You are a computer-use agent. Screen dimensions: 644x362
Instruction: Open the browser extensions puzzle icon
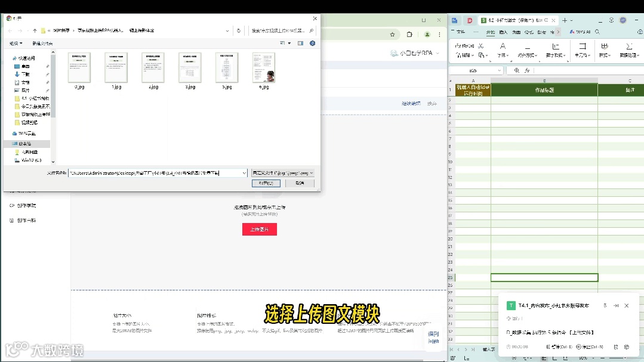click(x=409, y=35)
